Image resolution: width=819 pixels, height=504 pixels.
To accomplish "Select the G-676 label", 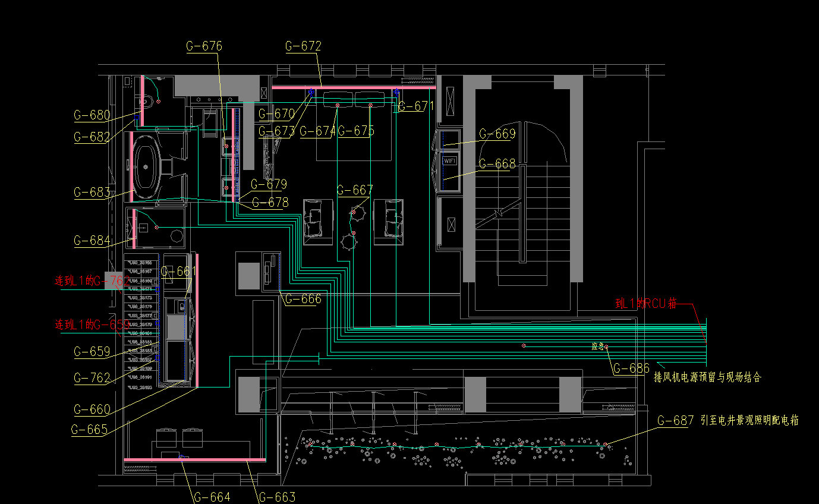I will (204, 46).
